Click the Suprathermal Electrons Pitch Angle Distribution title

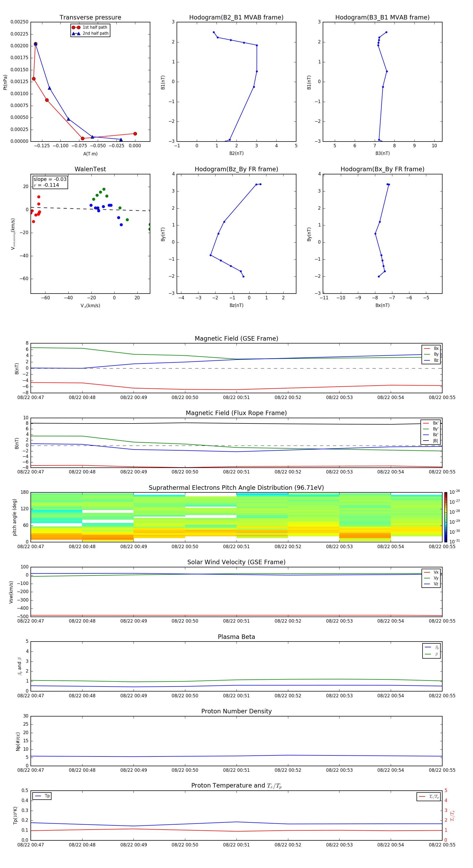[236, 488]
